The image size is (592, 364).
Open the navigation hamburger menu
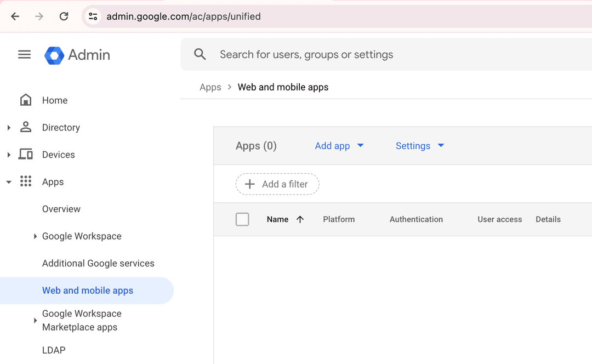[x=24, y=54]
